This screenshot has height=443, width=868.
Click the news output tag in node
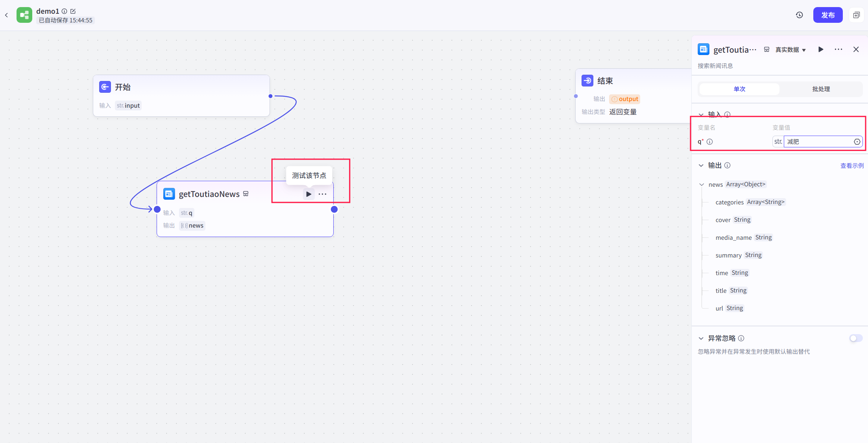(x=192, y=225)
